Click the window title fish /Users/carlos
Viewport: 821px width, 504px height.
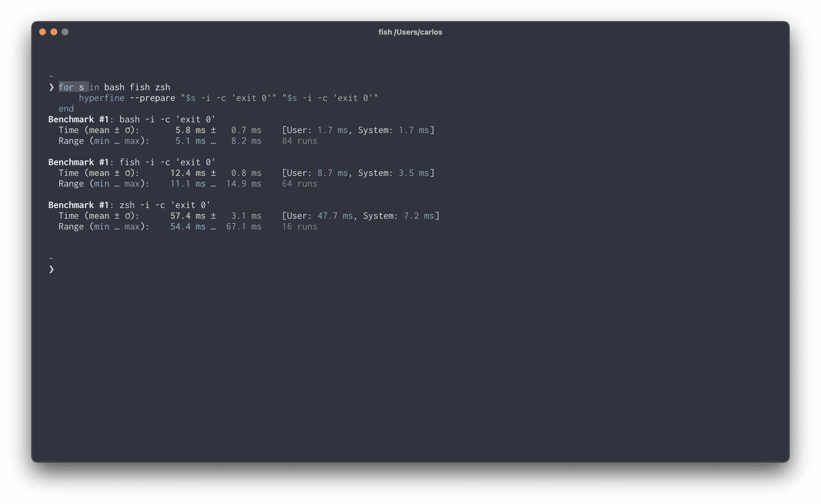[410, 32]
